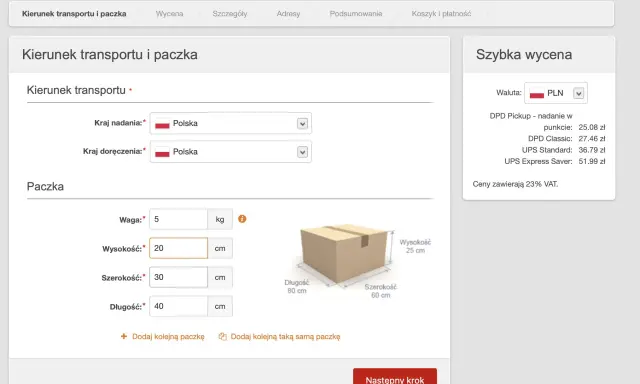
Task: Click the cm unit label beside Szerokość
Action: pyautogui.click(x=220, y=277)
